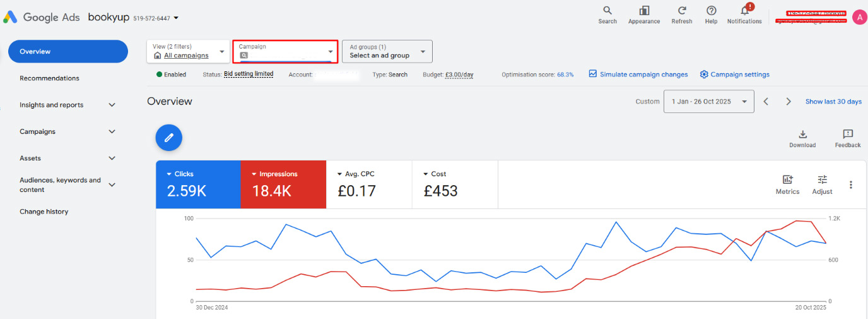Image resolution: width=868 pixels, height=319 pixels.
Task: Click the Download icon
Action: point(802,134)
